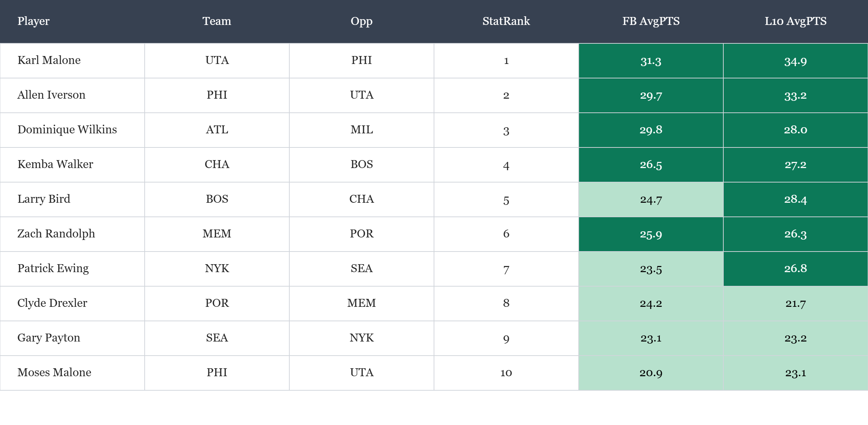
Task: Open the Kemba Walker player entry
Action: pyautogui.click(x=55, y=164)
